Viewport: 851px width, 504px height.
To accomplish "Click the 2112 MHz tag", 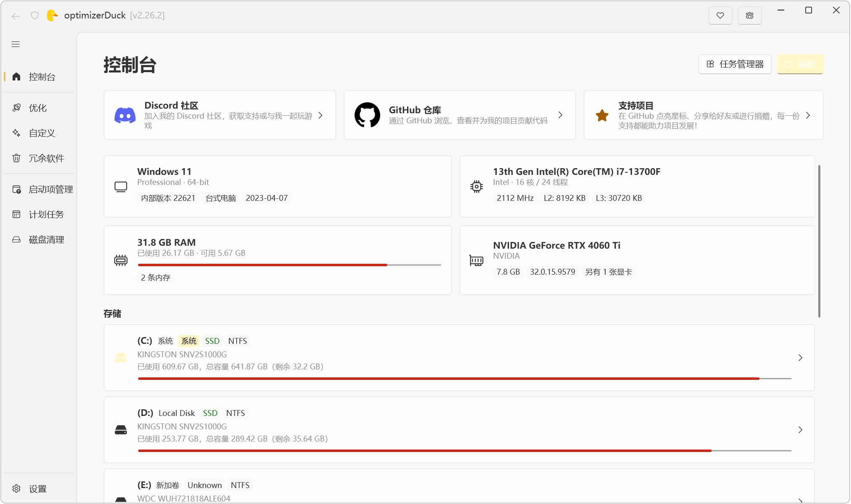I will coord(515,198).
